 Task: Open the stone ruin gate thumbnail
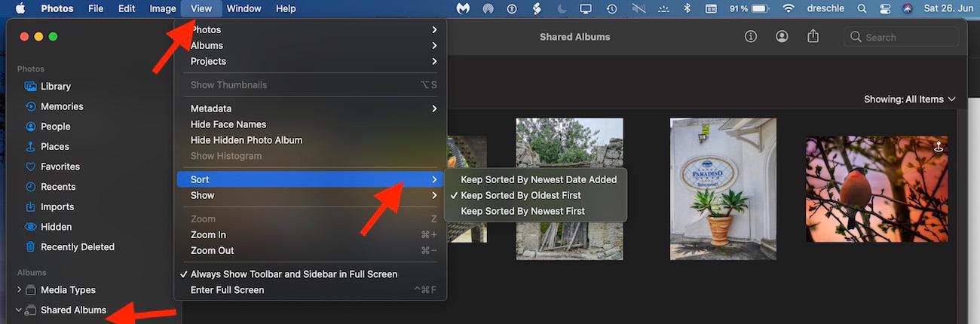(x=569, y=189)
